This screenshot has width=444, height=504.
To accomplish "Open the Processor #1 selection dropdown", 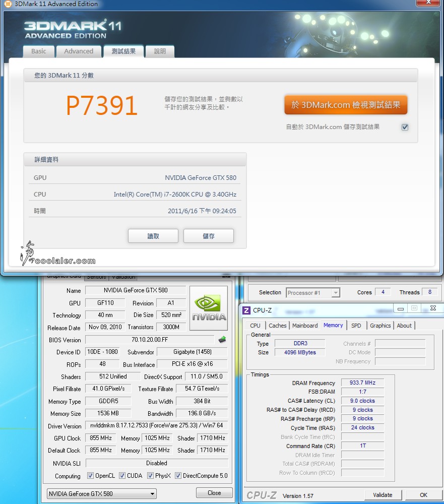I will pos(313,292).
